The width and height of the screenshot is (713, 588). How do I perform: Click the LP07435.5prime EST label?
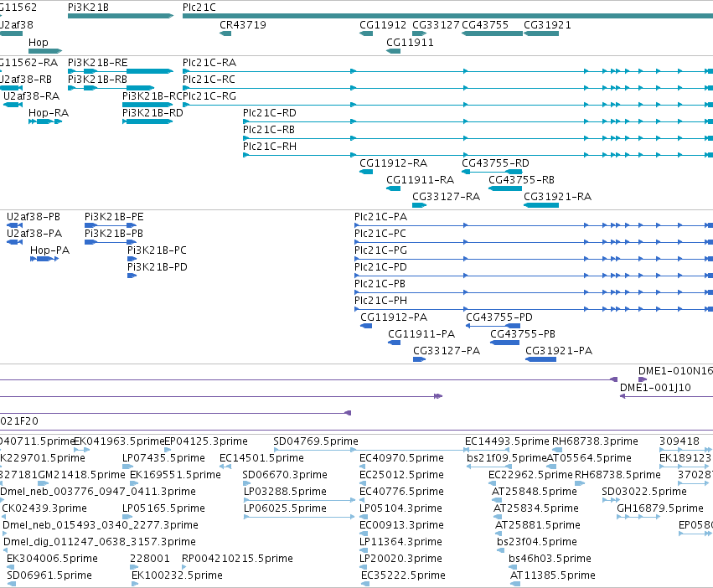pyautogui.click(x=163, y=458)
